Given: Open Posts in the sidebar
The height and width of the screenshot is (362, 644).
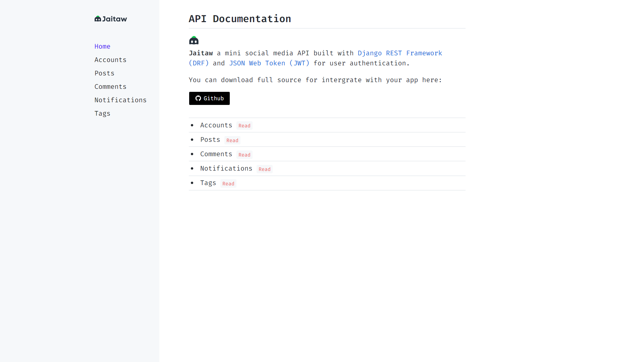Looking at the screenshot, I should (104, 73).
